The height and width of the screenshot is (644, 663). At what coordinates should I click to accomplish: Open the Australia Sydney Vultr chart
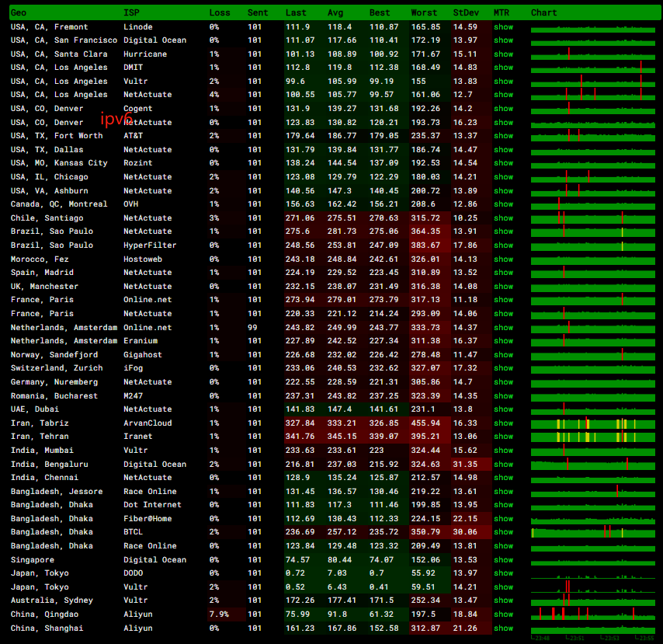click(593, 600)
